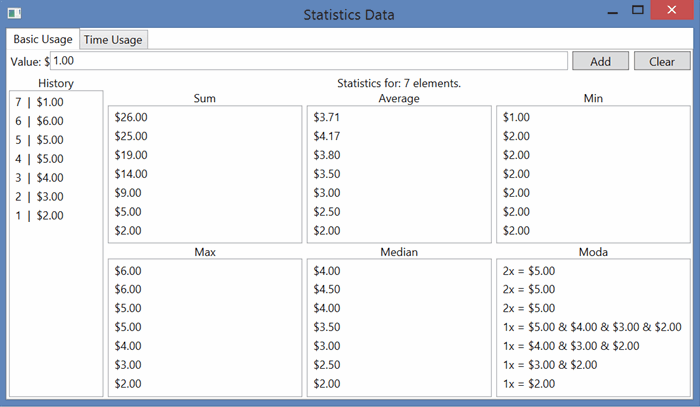Click the History column heading
This screenshot has height=407, width=700.
(x=56, y=83)
